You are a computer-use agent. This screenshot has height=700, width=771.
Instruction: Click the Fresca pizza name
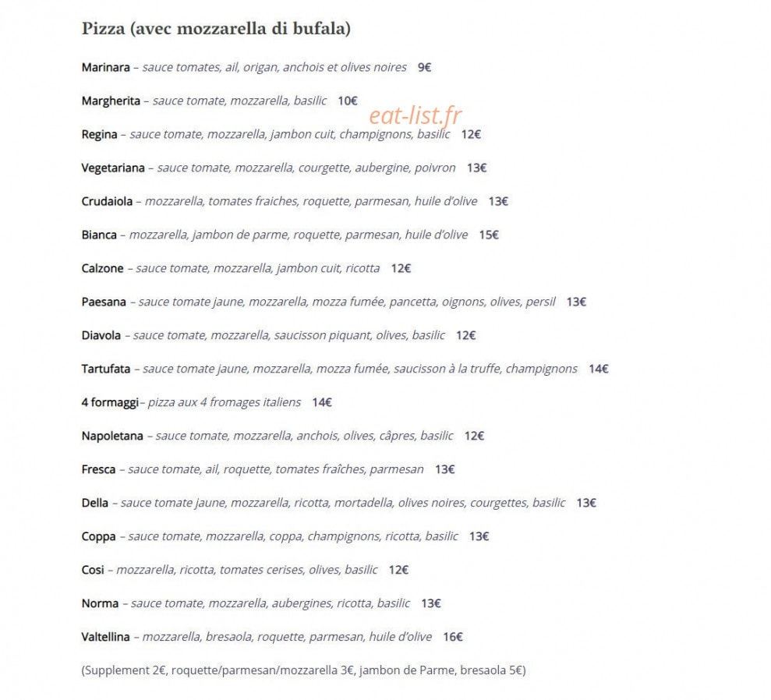98,469
